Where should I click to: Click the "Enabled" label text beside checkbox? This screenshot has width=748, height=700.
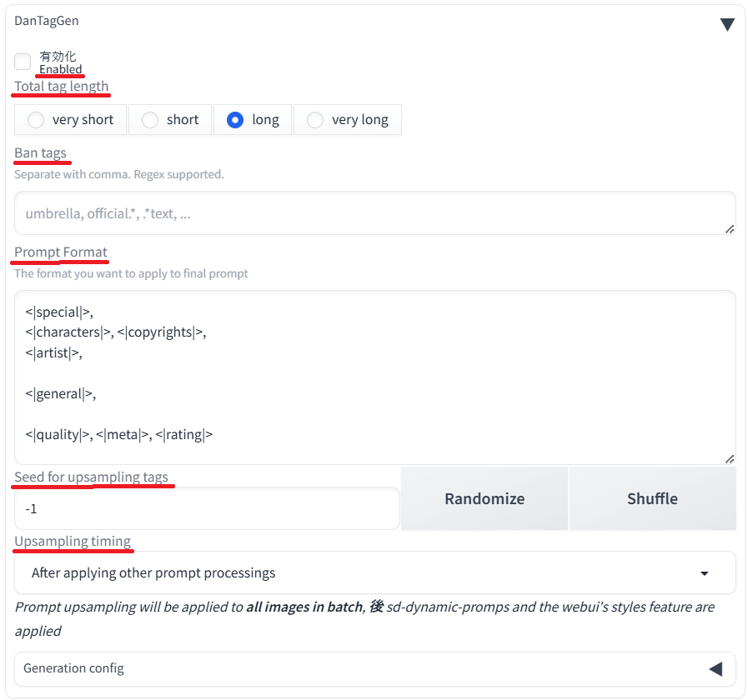pos(60,69)
